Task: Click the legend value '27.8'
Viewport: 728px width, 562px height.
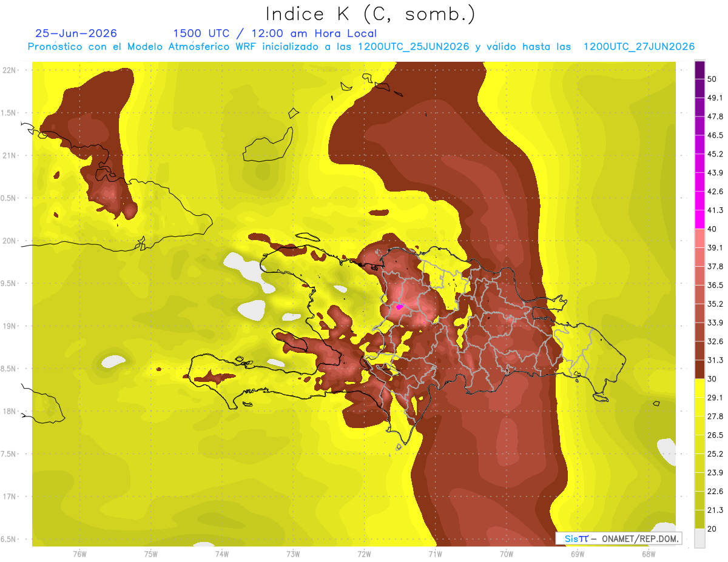Action: coord(715,416)
